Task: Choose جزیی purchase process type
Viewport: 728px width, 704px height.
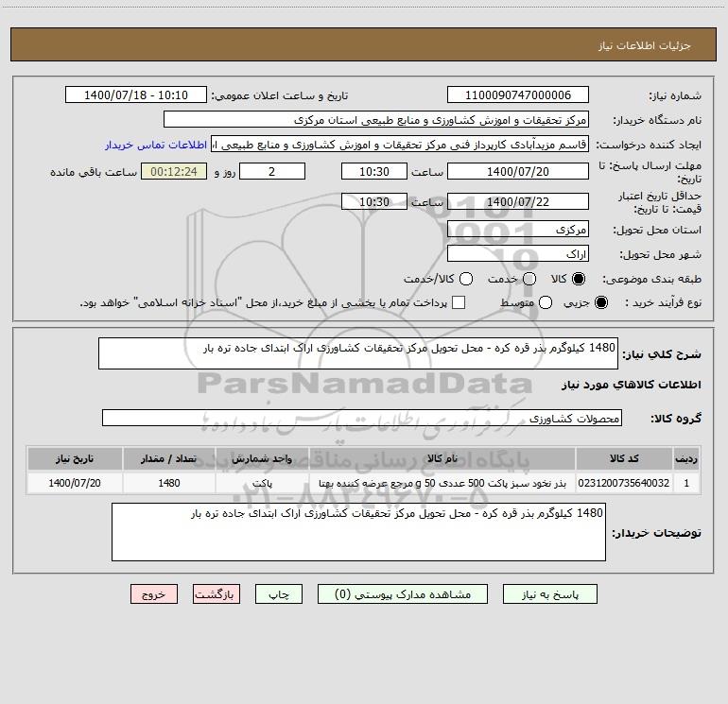Action: coord(600,302)
